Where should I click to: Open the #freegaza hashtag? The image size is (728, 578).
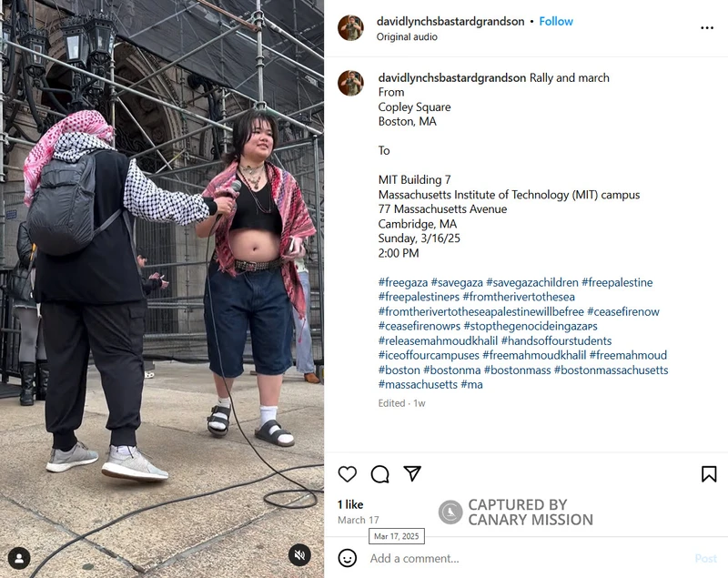402,282
